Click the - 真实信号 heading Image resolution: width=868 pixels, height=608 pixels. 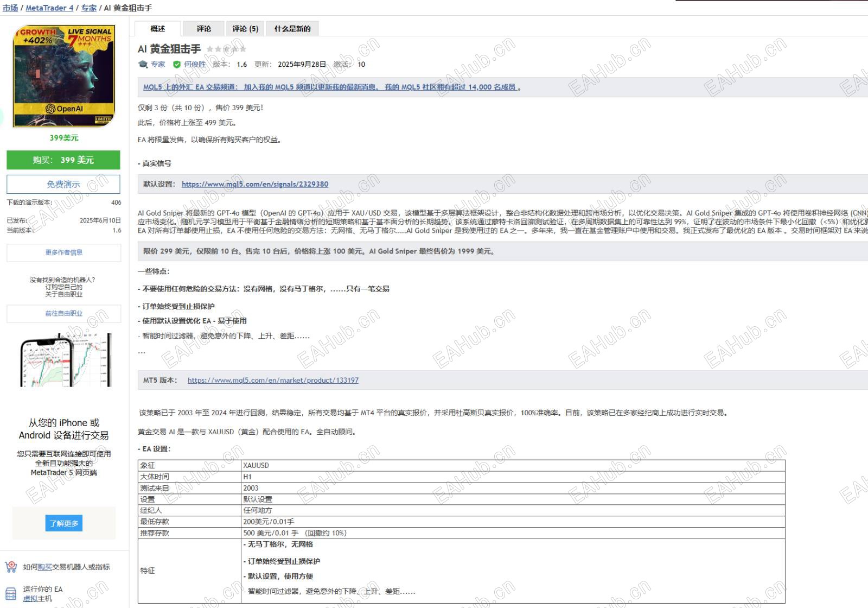155,163
